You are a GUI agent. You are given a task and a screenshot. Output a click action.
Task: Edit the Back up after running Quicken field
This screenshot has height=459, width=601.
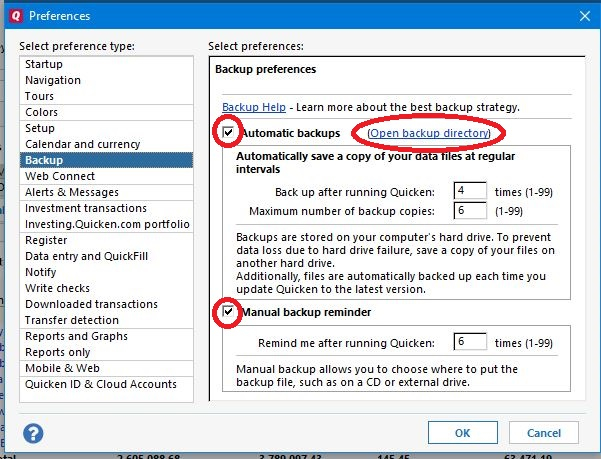coord(470,191)
